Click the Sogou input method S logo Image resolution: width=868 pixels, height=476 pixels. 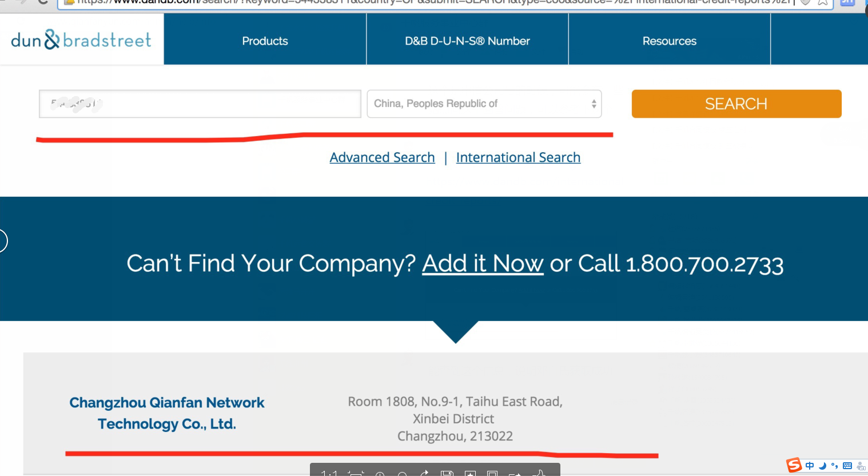pos(794,465)
